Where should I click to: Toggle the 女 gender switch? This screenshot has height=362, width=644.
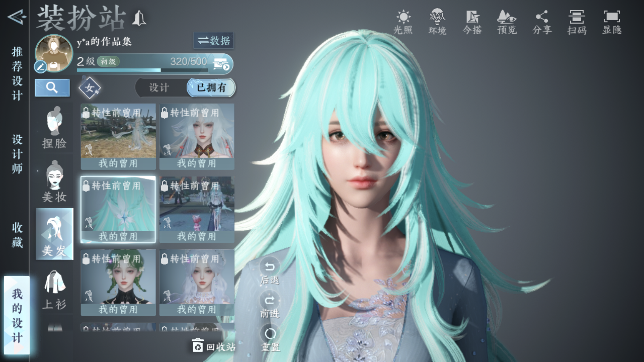(x=90, y=88)
